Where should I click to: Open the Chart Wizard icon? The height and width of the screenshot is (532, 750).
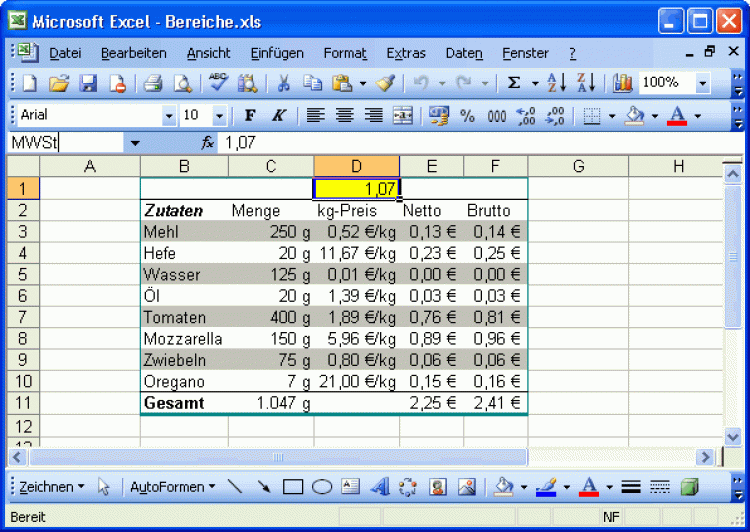[x=622, y=84]
